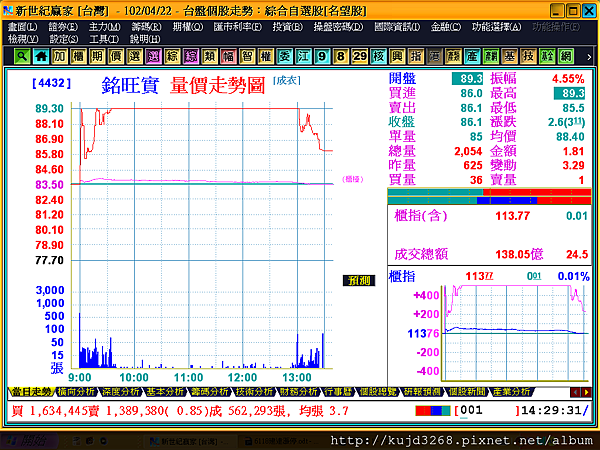Open the 工具(T) menu
The height and width of the screenshot is (450, 600).
click(104, 39)
